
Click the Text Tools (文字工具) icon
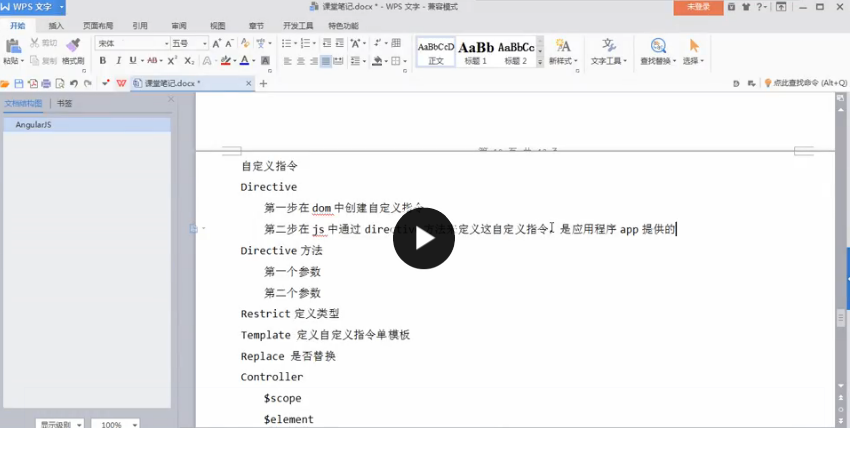tap(608, 46)
